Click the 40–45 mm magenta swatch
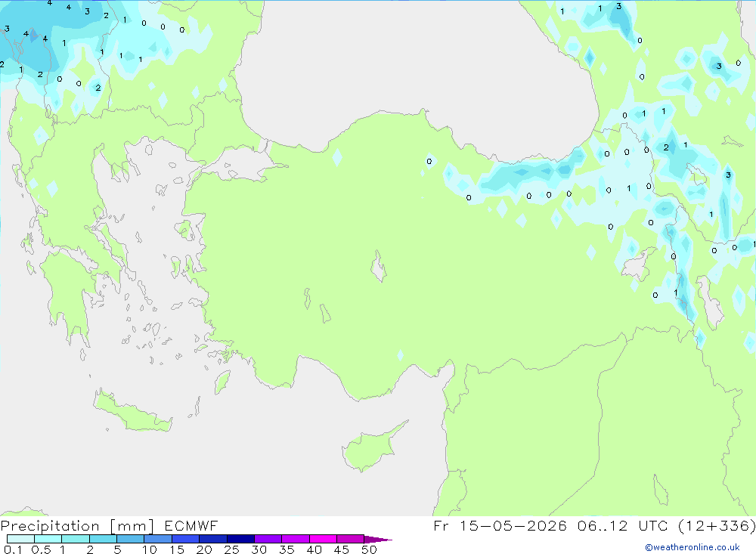The image size is (756, 554). (x=323, y=539)
